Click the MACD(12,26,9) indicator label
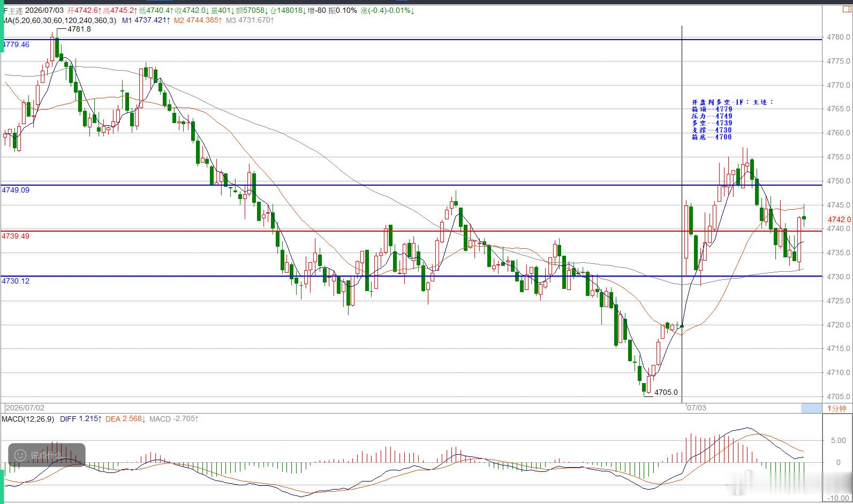Image resolution: width=853 pixels, height=504 pixels. (28, 419)
